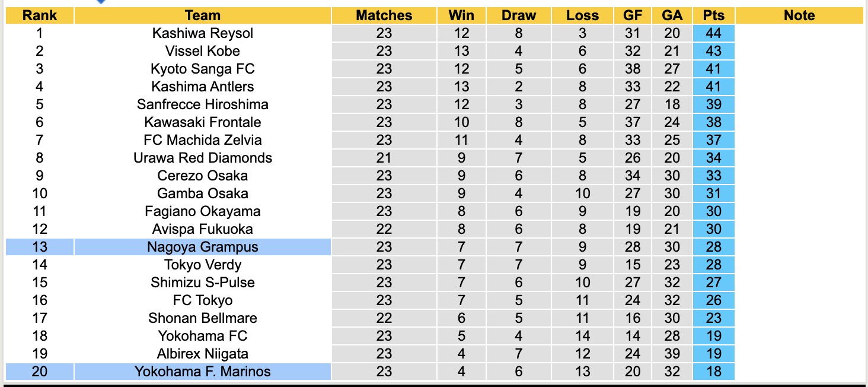Click the Albirex Niigata team name

(202, 354)
